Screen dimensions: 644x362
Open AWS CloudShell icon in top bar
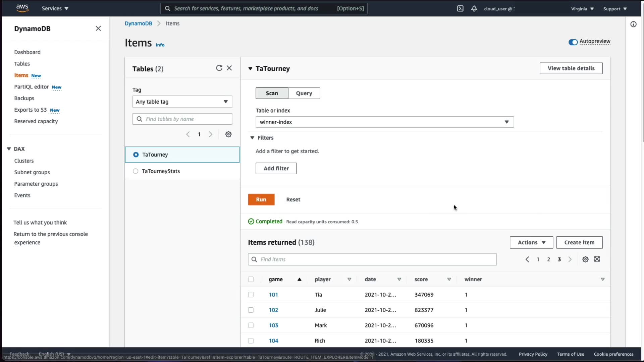click(460, 9)
